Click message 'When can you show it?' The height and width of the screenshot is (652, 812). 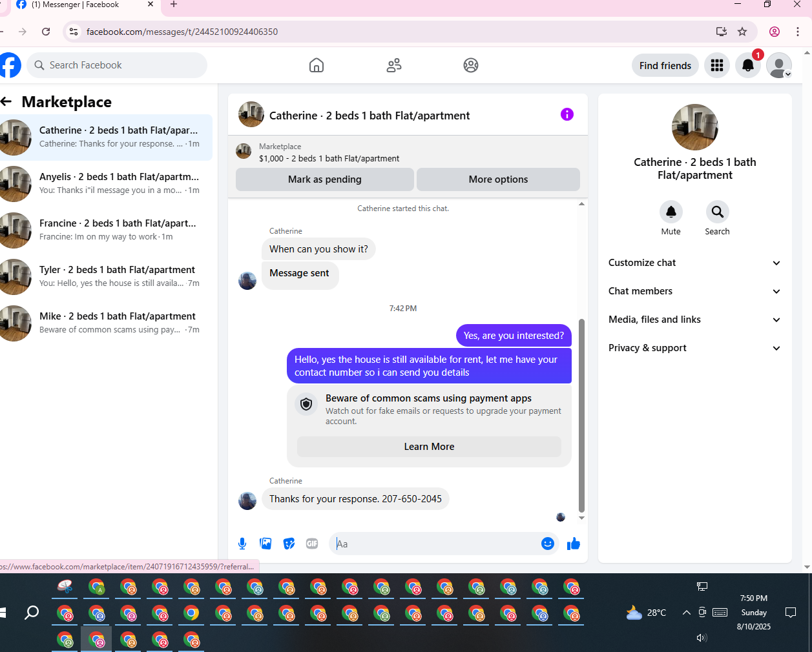click(318, 249)
